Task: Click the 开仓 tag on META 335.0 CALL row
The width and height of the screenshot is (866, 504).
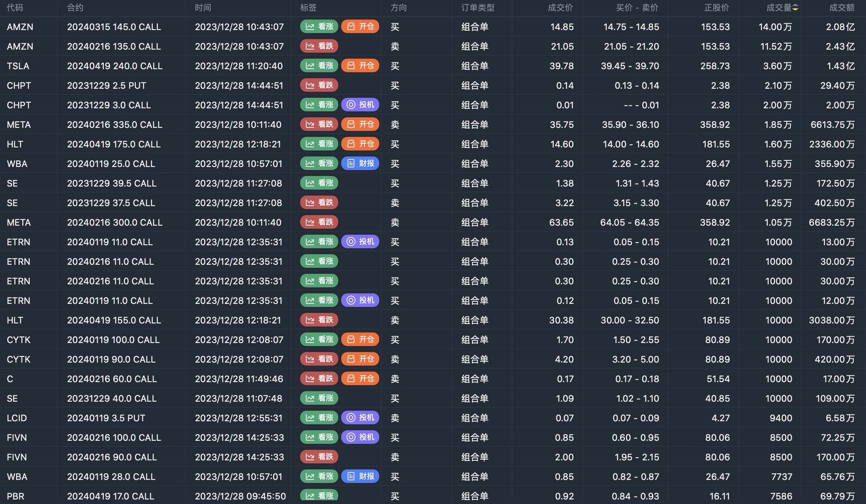Action: point(360,124)
